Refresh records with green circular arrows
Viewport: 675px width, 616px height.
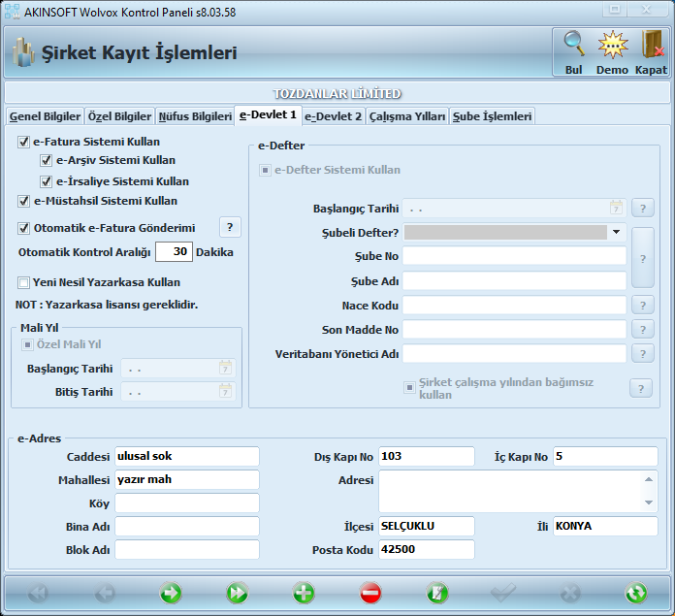(x=636, y=593)
